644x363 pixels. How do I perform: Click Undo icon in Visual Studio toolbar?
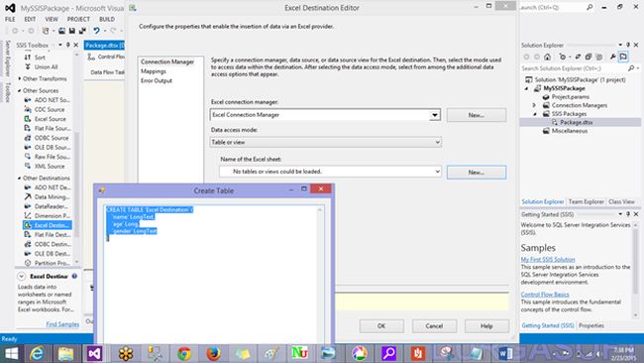96,31
